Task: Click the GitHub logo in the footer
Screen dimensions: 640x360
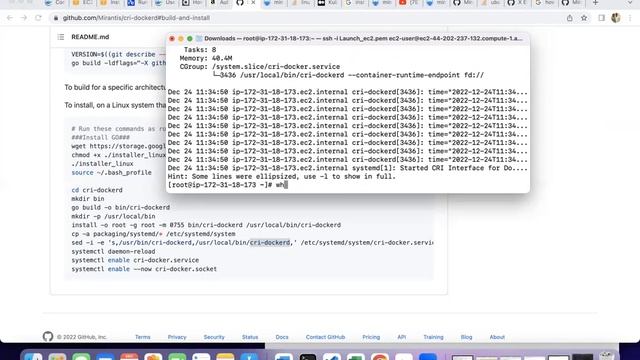Action: [48, 336]
